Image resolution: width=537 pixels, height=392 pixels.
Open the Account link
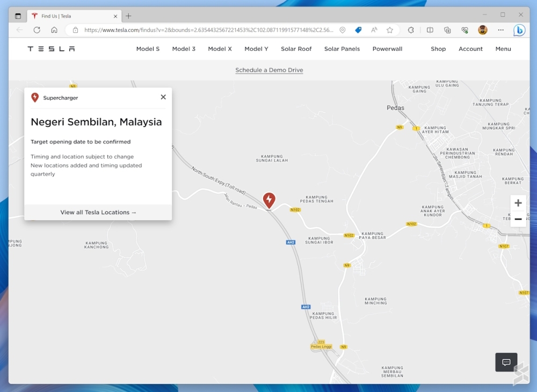pyautogui.click(x=470, y=49)
